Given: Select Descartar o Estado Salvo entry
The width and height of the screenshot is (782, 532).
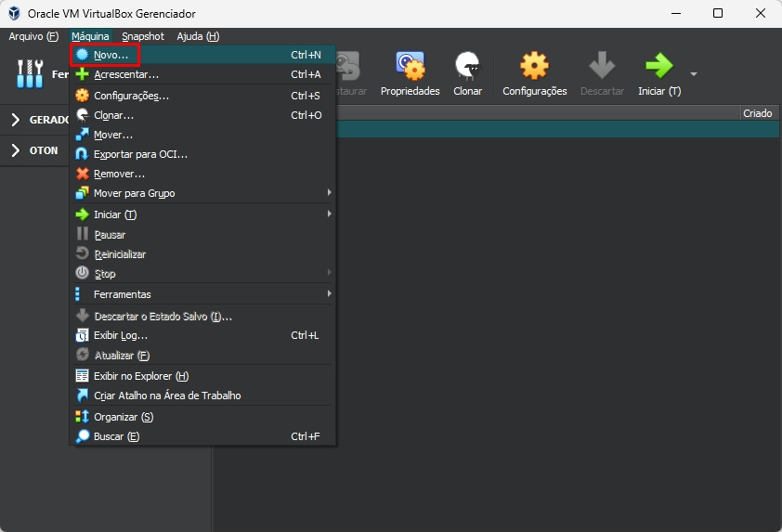Looking at the screenshot, I should (x=202, y=316).
